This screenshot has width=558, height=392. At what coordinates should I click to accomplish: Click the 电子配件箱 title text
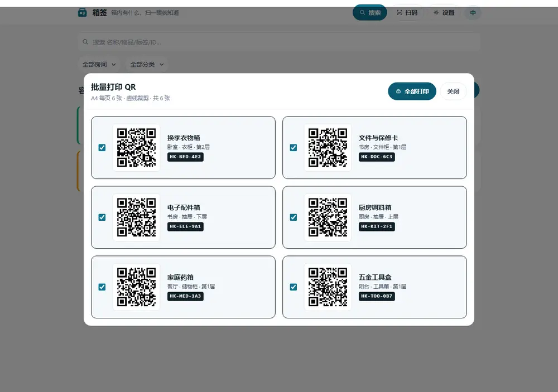point(184,207)
